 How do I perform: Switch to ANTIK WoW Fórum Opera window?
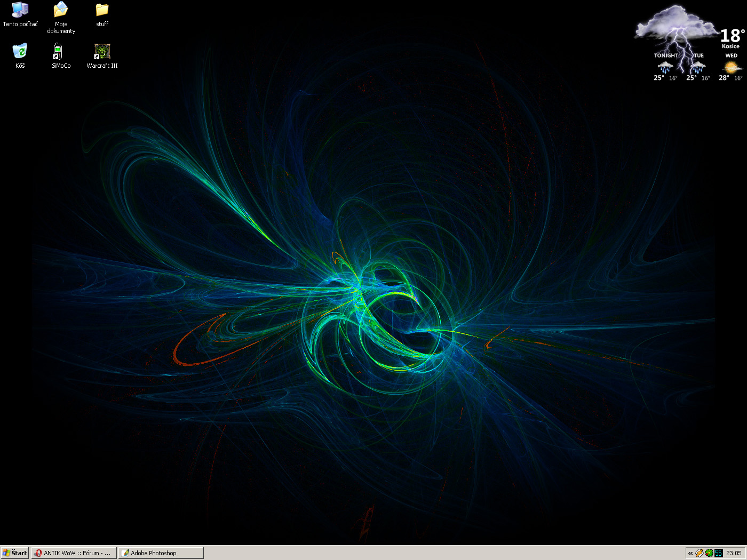[x=74, y=553]
